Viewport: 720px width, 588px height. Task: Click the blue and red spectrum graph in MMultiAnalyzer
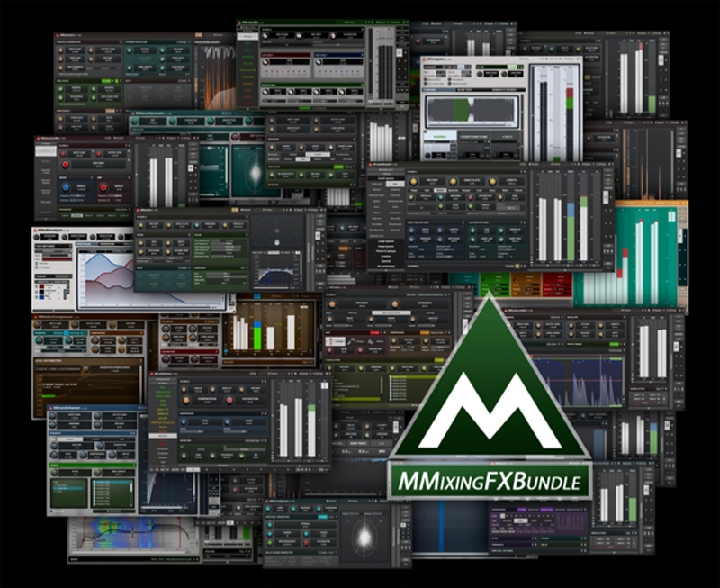pos(151,278)
